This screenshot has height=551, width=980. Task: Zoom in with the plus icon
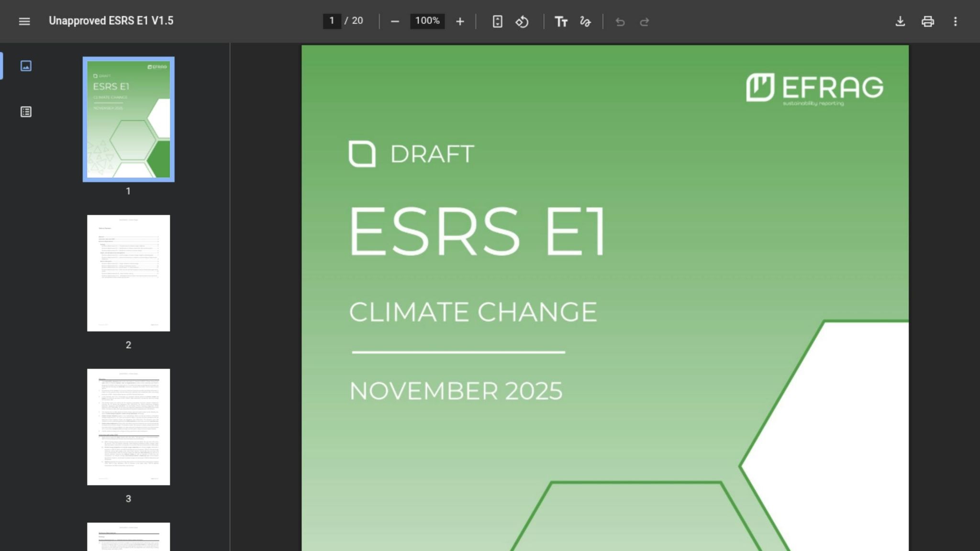460,22
